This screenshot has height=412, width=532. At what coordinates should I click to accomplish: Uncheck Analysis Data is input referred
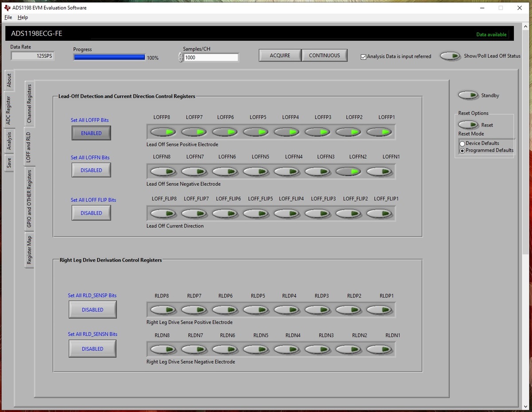click(364, 57)
